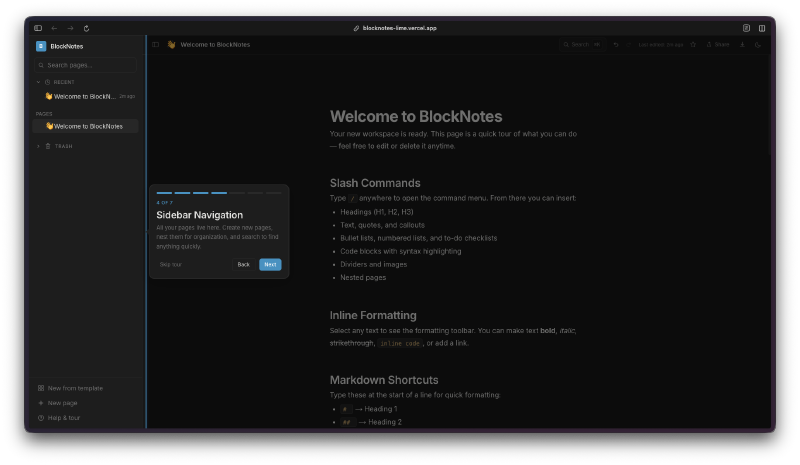Go forward with the browser forward arrow

(x=70, y=28)
